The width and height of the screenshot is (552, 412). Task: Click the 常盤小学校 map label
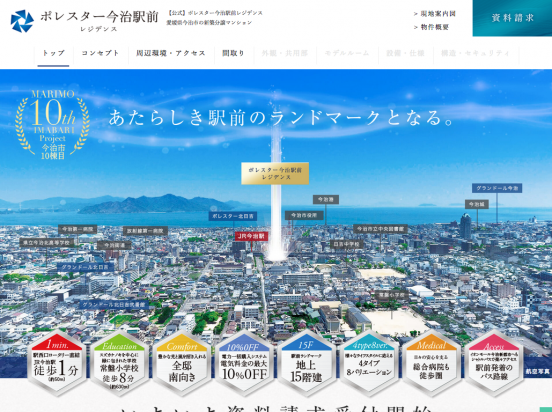tap(391, 295)
